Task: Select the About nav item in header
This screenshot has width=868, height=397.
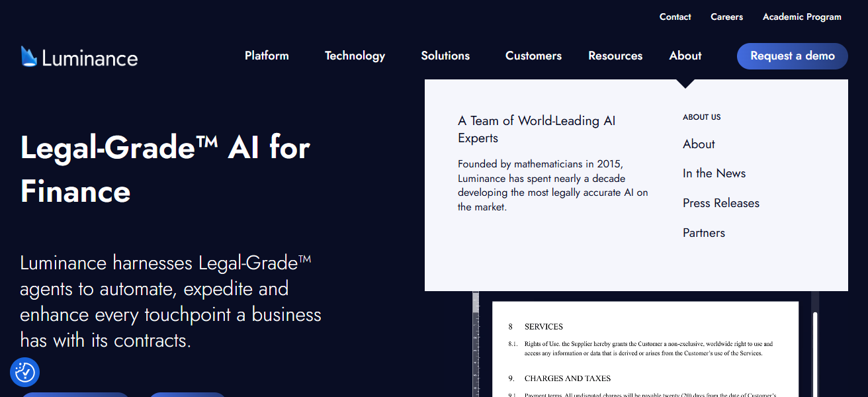Action: pos(685,56)
